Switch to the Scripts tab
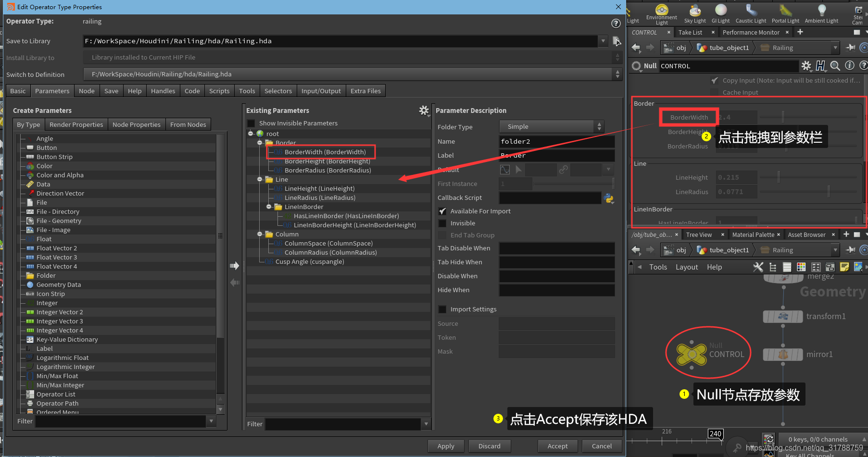 point(219,90)
